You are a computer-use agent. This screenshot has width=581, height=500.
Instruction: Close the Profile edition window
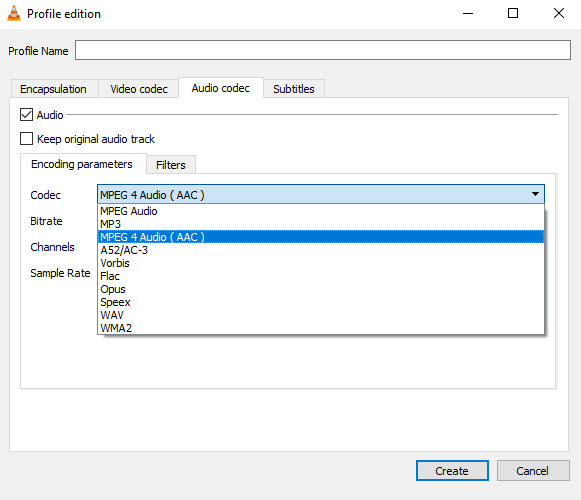point(559,14)
